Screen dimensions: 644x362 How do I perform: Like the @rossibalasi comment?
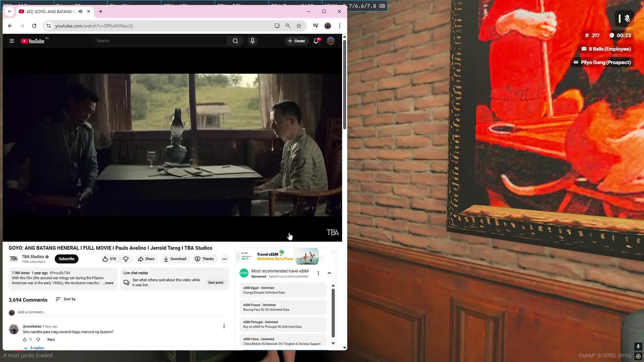(x=25, y=339)
